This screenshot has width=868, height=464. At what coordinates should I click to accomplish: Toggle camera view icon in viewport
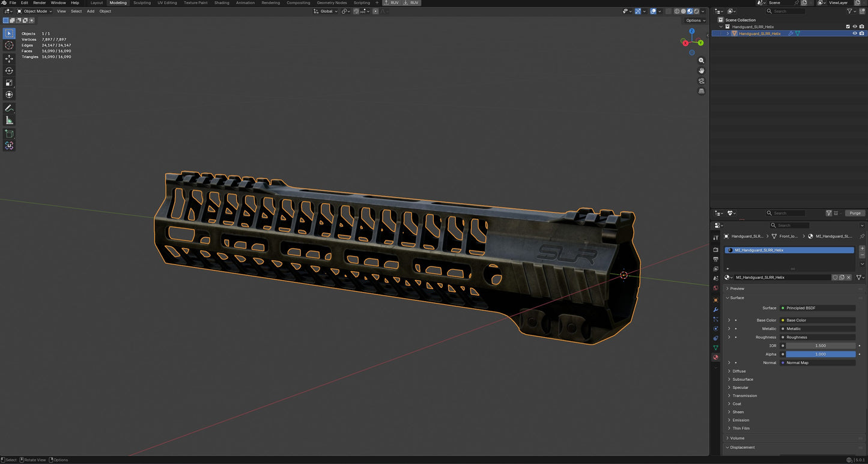click(x=701, y=81)
